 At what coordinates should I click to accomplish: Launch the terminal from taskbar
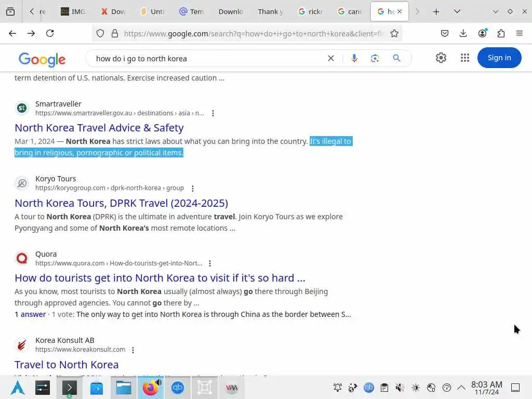click(69, 388)
